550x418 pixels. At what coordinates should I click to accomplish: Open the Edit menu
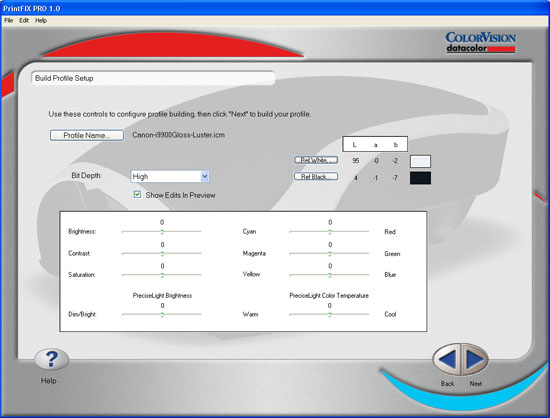click(x=24, y=20)
